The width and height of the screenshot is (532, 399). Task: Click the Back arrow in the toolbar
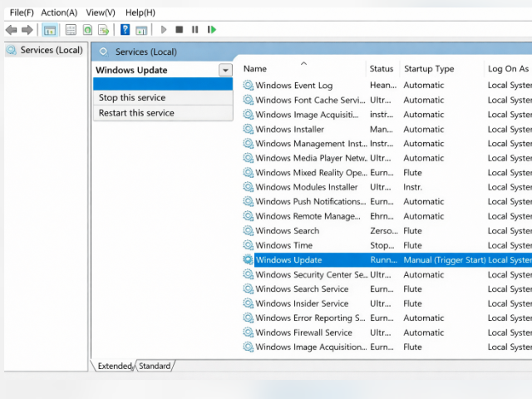click(x=11, y=30)
